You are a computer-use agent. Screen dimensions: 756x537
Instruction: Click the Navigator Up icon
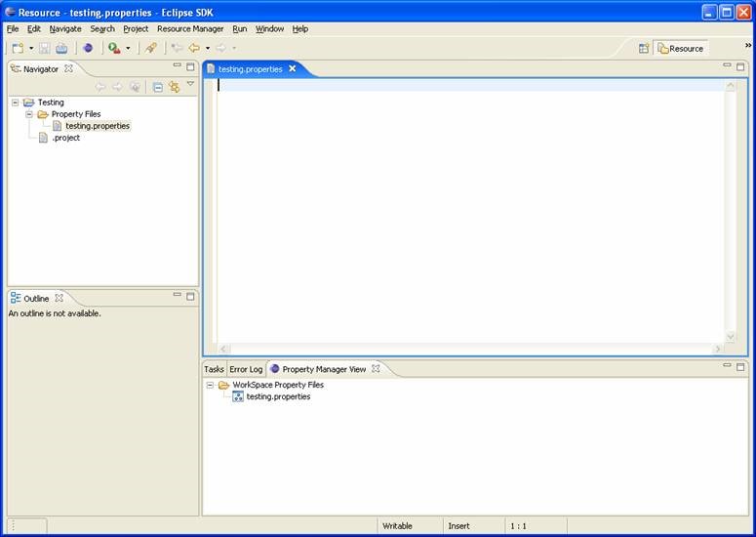(135, 87)
